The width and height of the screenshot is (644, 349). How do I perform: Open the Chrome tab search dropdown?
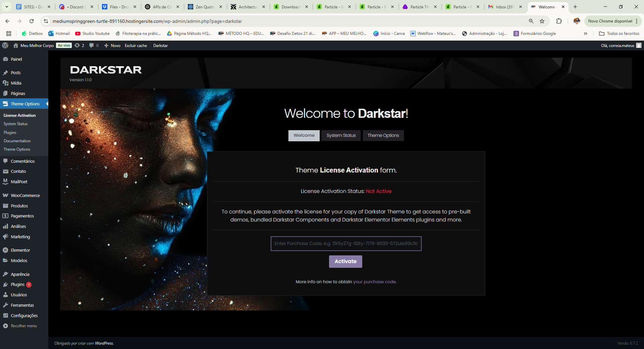[6, 7]
